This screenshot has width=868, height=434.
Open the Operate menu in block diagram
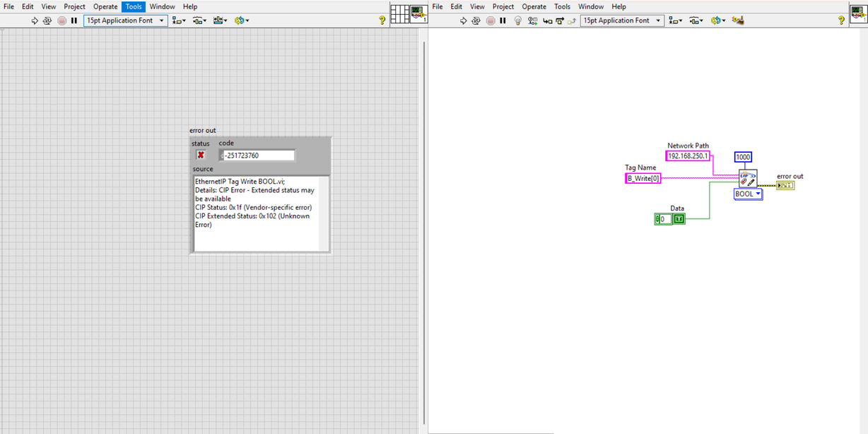click(x=534, y=6)
